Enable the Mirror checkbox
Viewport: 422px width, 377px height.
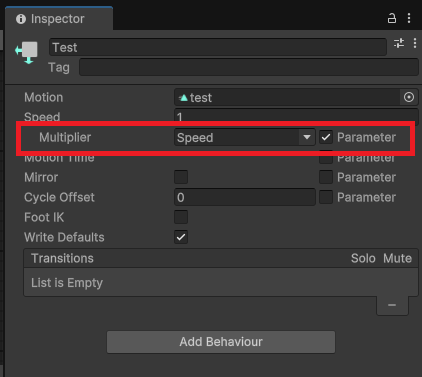[x=181, y=177]
